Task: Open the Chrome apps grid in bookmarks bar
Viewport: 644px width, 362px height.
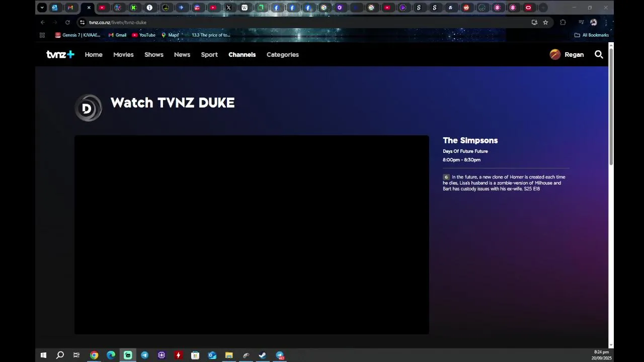Action: (42, 35)
